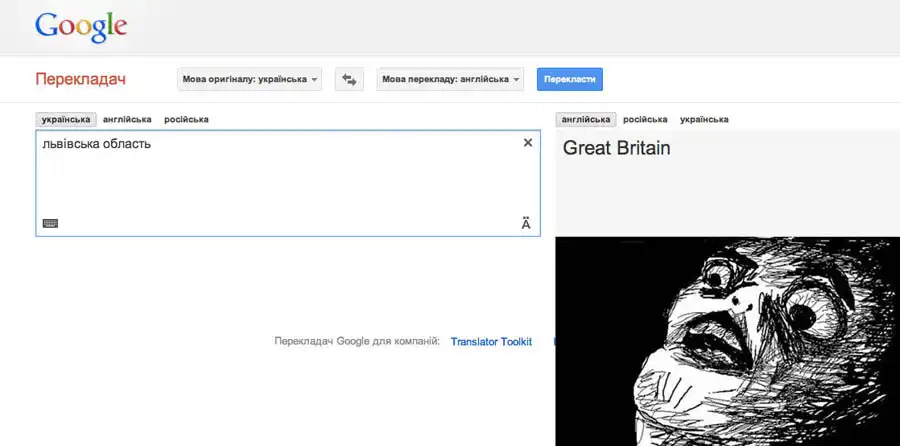Image resolution: width=900 pixels, height=446 pixels.
Task: Switch target language tab to російська
Action: click(645, 119)
